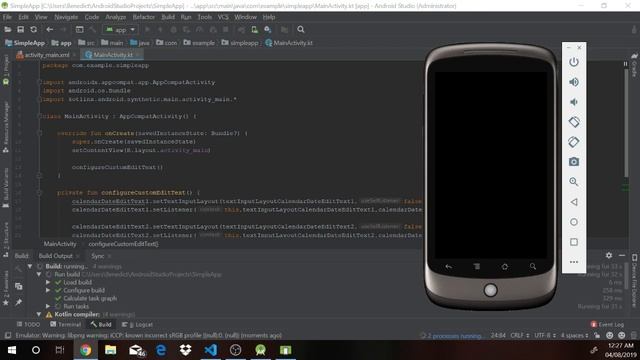Screen dimensions: 640x360
Task: Collapse the 'Build: running' tree node
Action: 30,266
